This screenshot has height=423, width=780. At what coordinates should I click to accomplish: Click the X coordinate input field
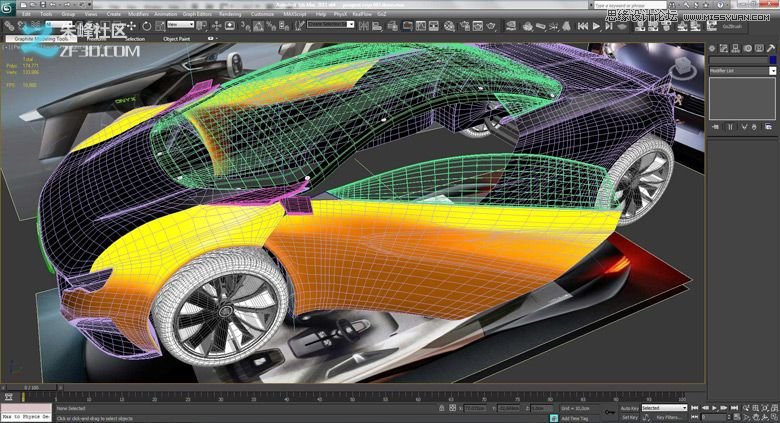(x=475, y=409)
